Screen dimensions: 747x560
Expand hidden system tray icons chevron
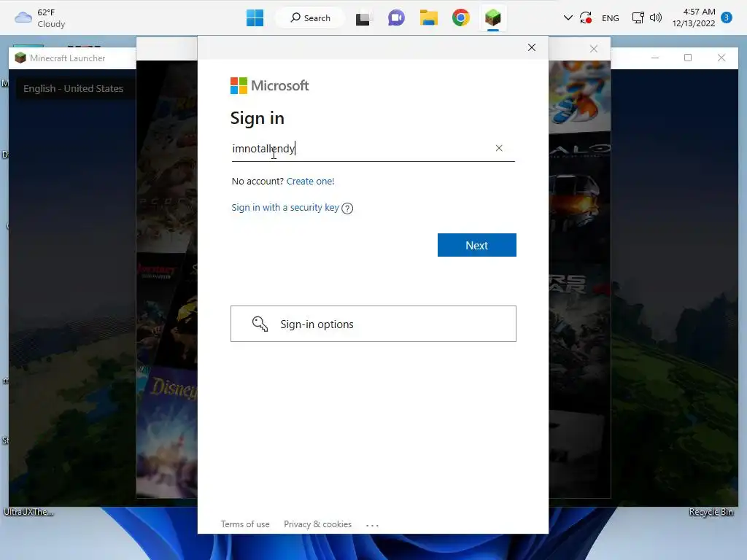[x=568, y=18]
